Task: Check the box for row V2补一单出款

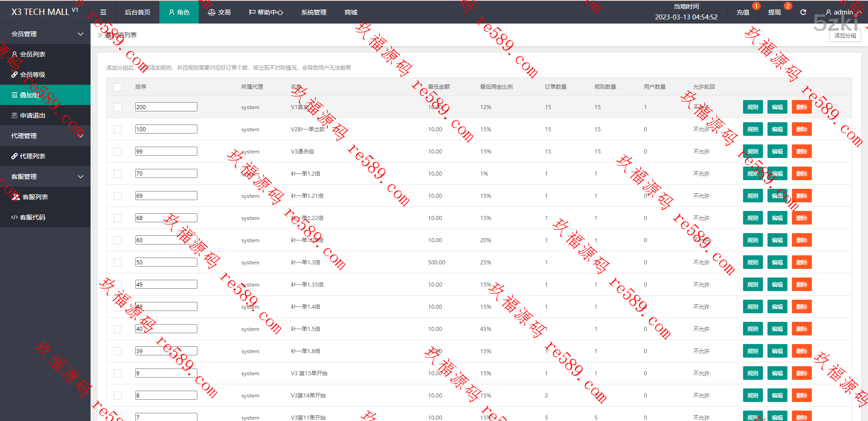Action: [118, 129]
